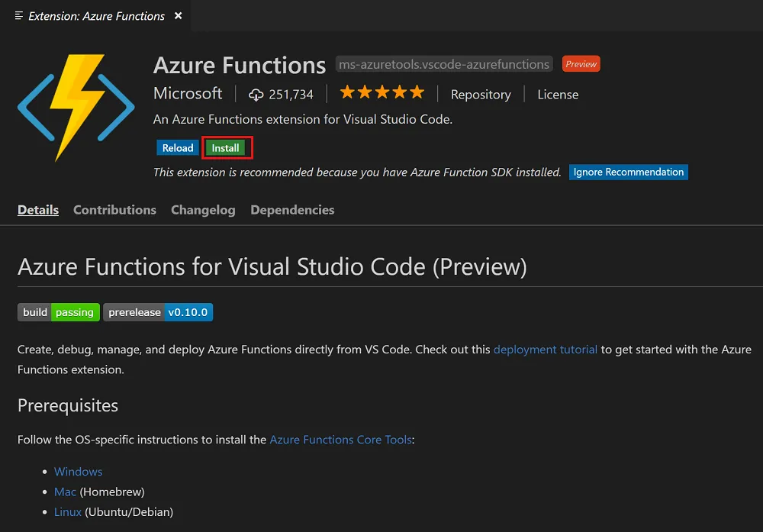Viewport: 763px width, 532px height.
Task: Click the Preview badge
Action: [x=581, y=64]
